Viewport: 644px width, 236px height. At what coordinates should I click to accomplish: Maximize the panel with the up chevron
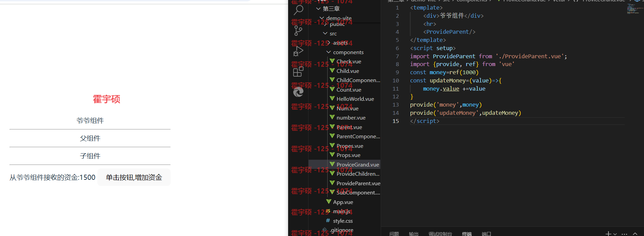tap(635, 234)
